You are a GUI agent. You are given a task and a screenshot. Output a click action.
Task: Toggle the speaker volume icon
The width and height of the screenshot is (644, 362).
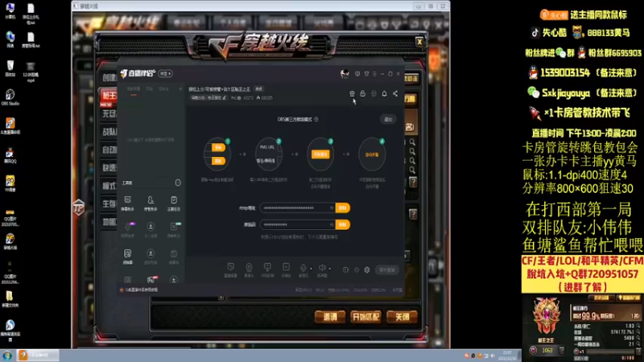point(322,269)
